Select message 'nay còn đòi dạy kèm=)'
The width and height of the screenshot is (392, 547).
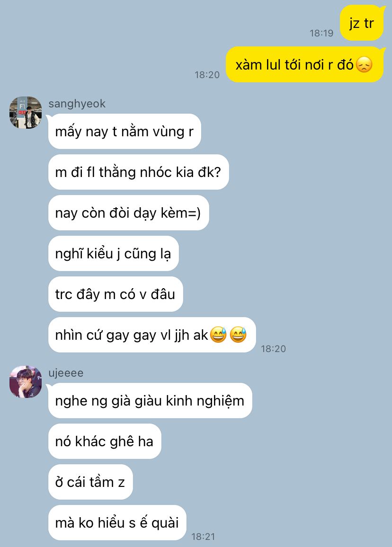tap(128, 213)
